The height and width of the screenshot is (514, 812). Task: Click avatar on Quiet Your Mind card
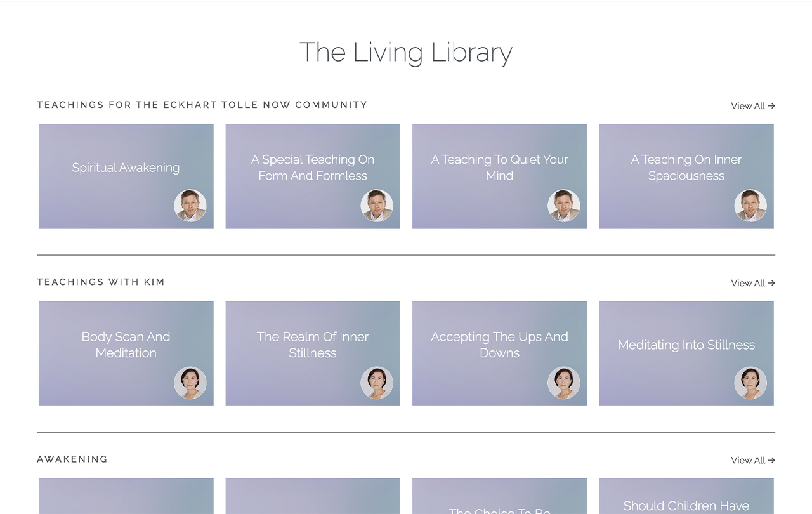coord(564,206)
